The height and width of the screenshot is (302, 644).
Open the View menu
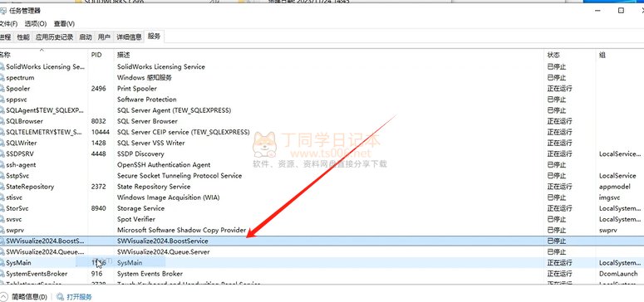point(64,24)
